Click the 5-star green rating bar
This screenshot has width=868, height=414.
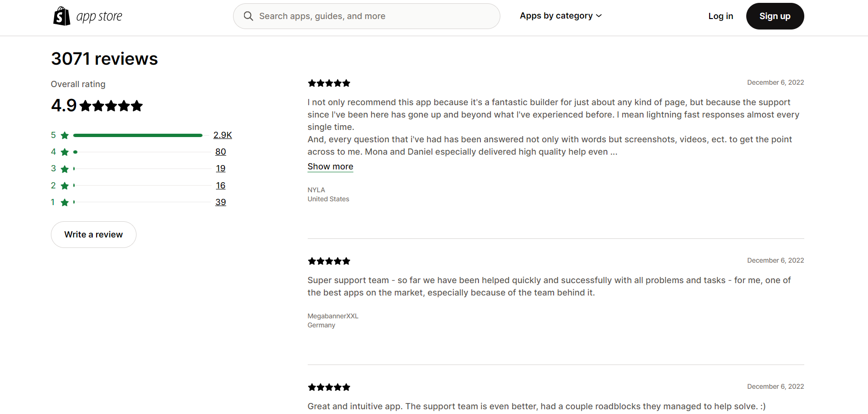[x=138, y=136]
